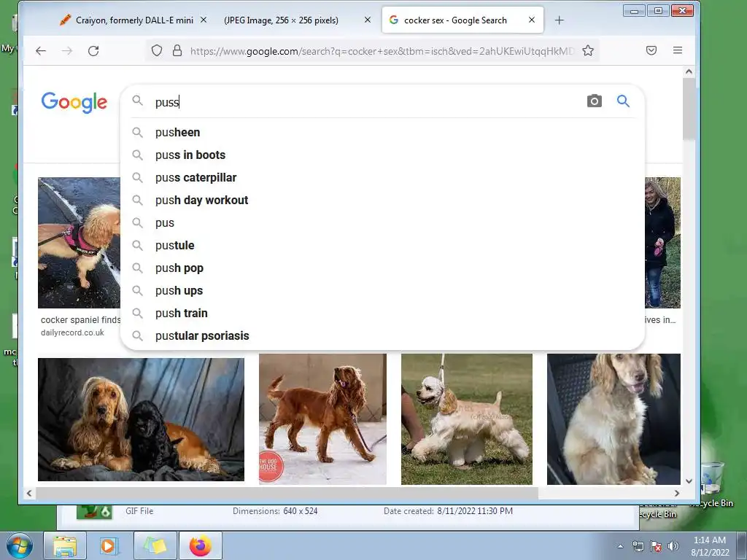Close the cocker sex Google Search tab

[x=532, y=20]
